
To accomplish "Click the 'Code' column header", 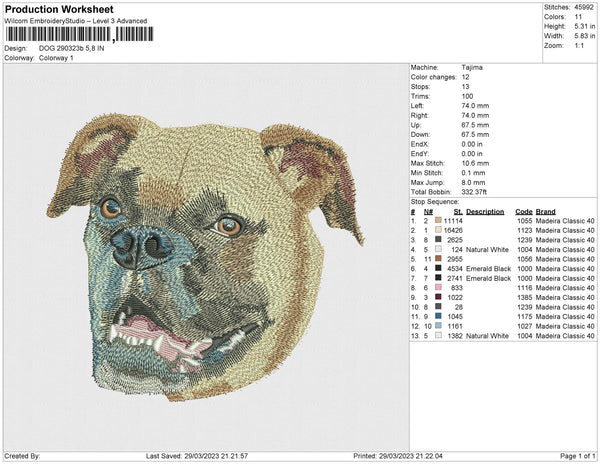I will click(x=524, y=212).
